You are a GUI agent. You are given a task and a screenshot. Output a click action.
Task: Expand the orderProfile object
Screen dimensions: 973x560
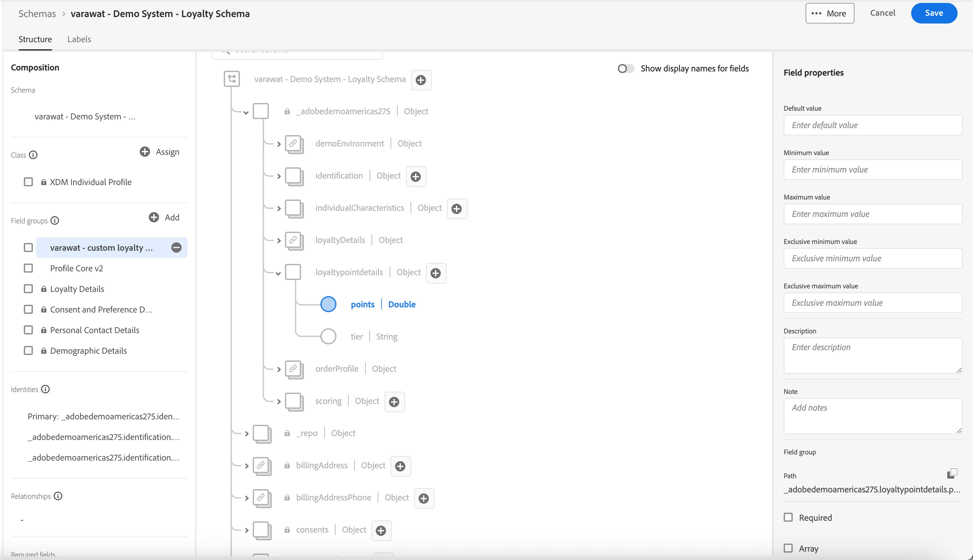279,369
